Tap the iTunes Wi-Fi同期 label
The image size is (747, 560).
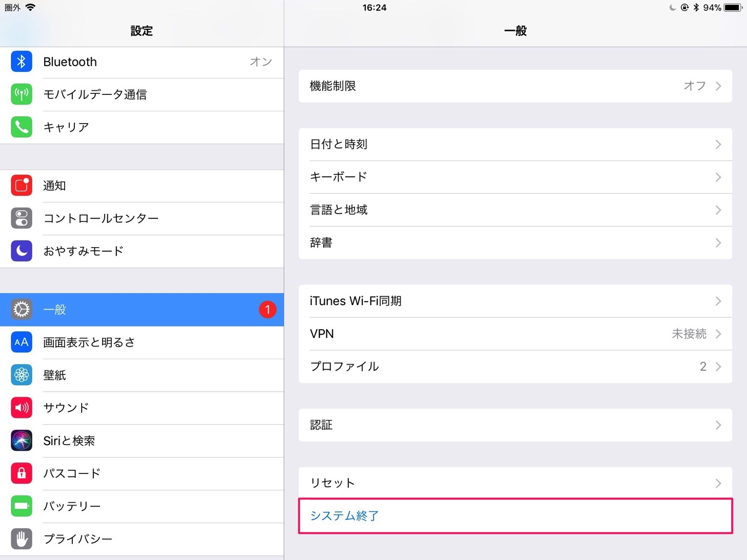click(x=356, y=301)
